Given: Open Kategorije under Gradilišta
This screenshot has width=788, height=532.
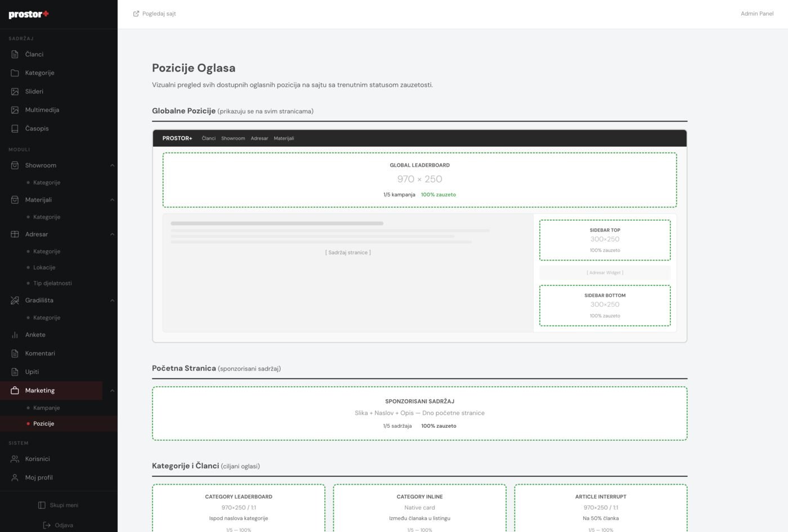Looking at the screenshot, I should (47, 318).
